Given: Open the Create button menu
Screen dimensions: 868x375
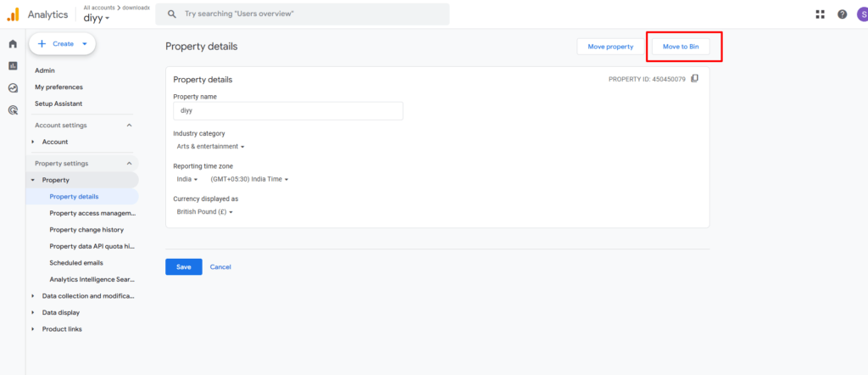Looking at the screenshot, I should pos(62,44).
